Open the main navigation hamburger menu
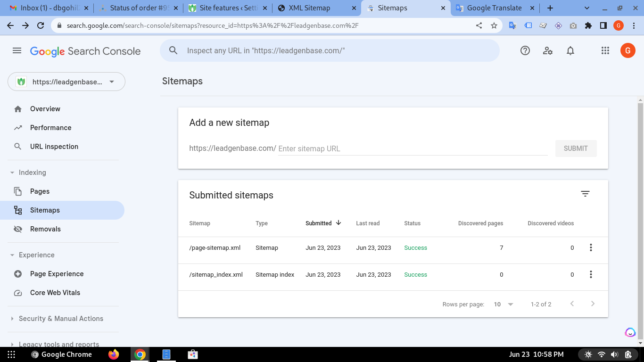The image size is (644, 362). click(x=17, y=51)
